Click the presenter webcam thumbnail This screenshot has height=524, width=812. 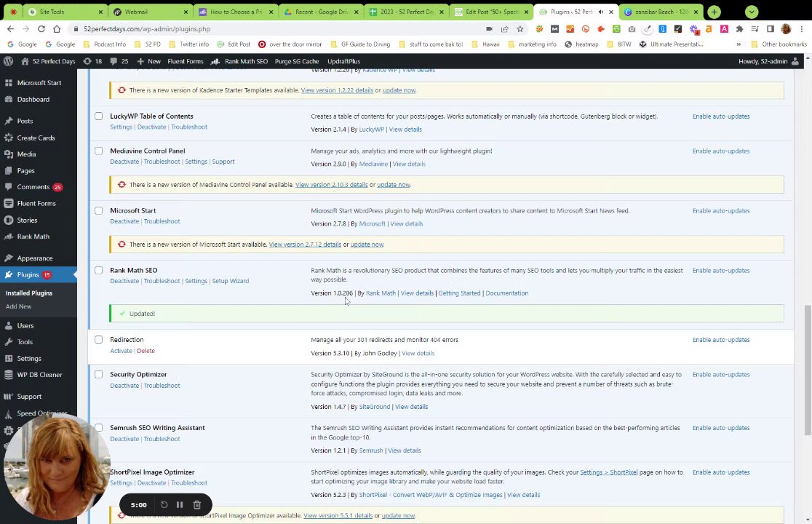[x=56, y=467]
